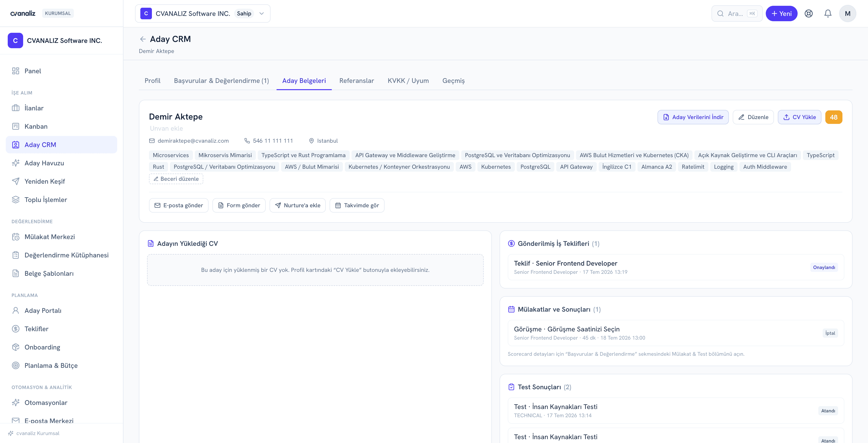This screenshot has width=868, height=443.
Task: Click the KURUMSAL plan badge
Action: (x=58, y=13)
